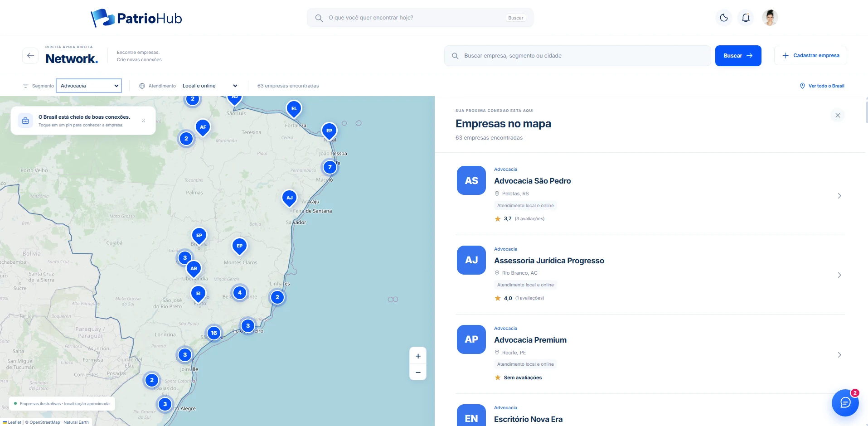Open the cluster of 2 near Linhares

(x=277, y=298)
